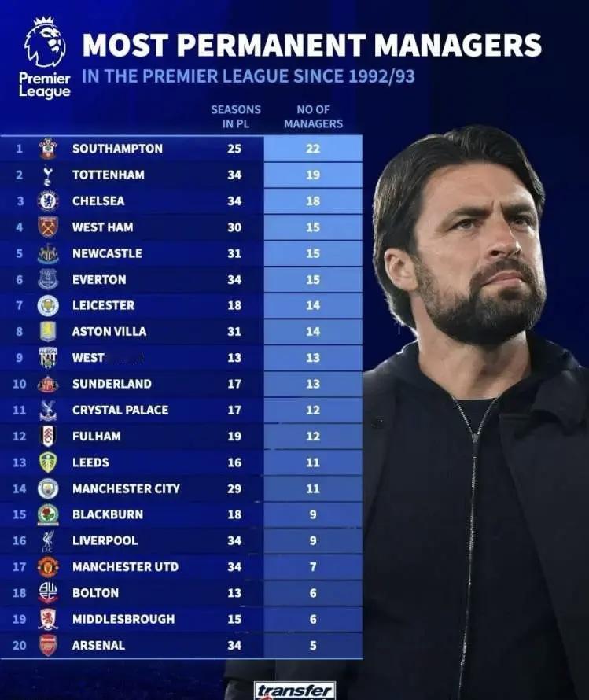
Task: Click the Newcastle team name
Action: pyautogui.click(x=107, y=253)
